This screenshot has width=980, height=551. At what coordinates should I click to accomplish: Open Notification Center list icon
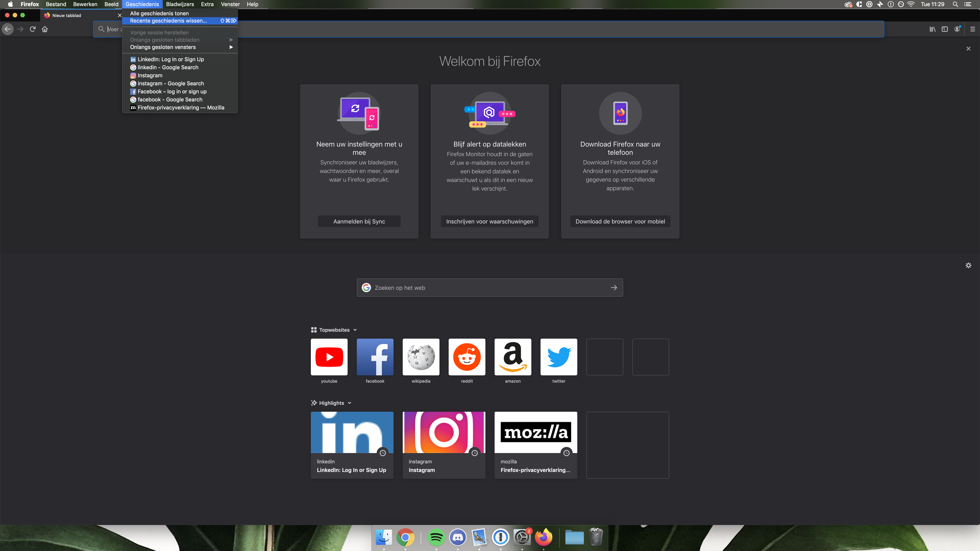[968, 4]
